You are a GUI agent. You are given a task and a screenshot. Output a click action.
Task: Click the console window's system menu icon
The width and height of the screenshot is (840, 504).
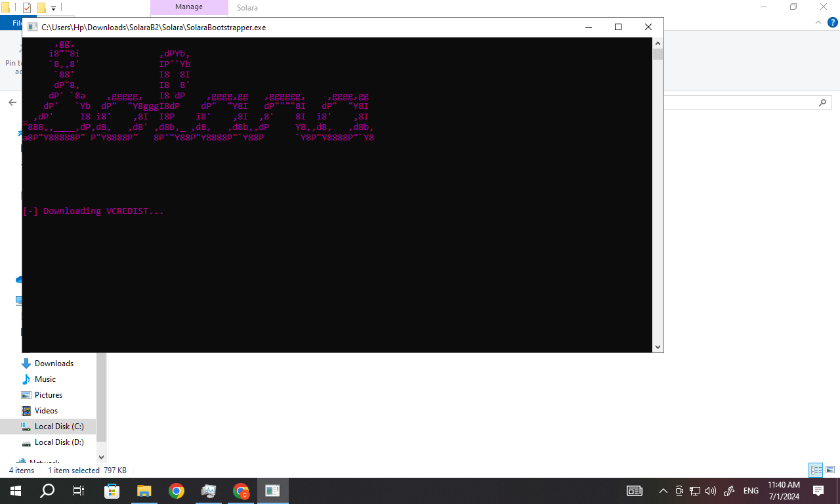coord(31,28)
